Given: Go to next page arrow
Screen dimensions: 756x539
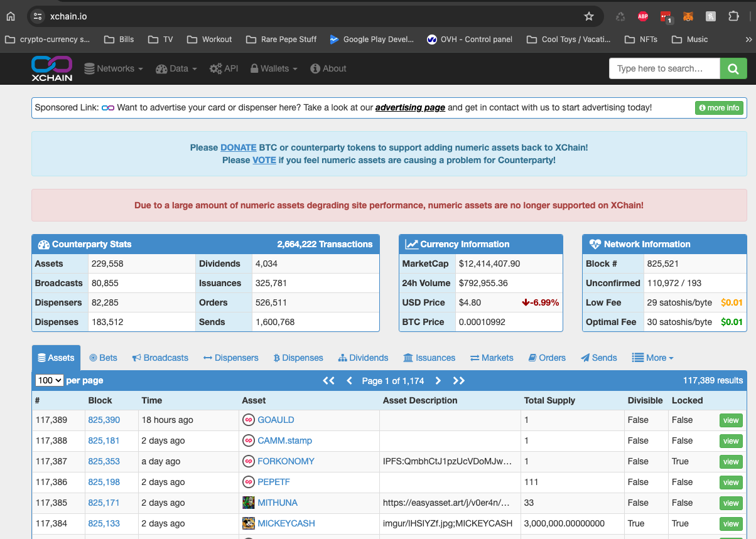Looking at the screenshot, I should [438, 380].
